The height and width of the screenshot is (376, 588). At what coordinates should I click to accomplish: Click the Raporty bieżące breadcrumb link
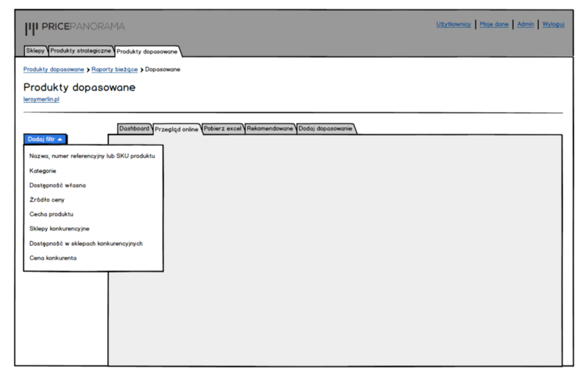[115, 69]
